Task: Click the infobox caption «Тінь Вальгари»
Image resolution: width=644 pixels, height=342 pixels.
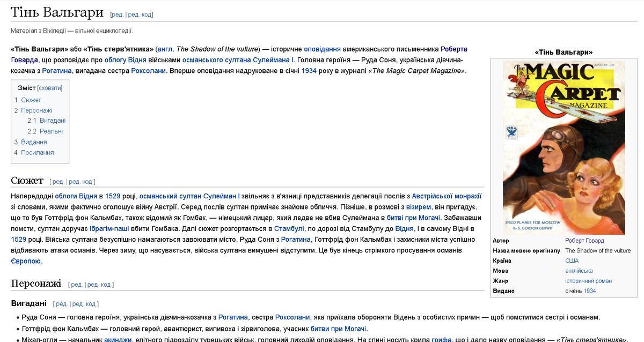Action: pos(564,53)
